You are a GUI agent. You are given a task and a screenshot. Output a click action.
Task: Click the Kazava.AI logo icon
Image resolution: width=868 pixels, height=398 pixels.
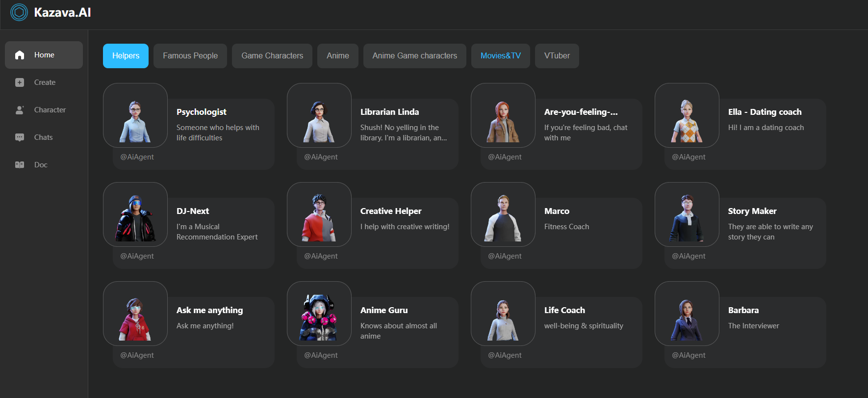click(x=19, y=12)
